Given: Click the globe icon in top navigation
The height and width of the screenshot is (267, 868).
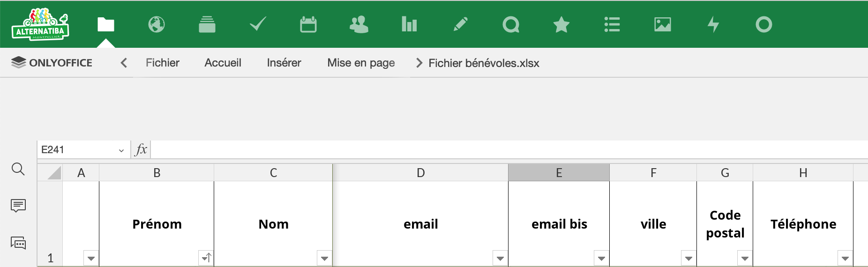Looking at the screenshot, I should coord(157,24).
